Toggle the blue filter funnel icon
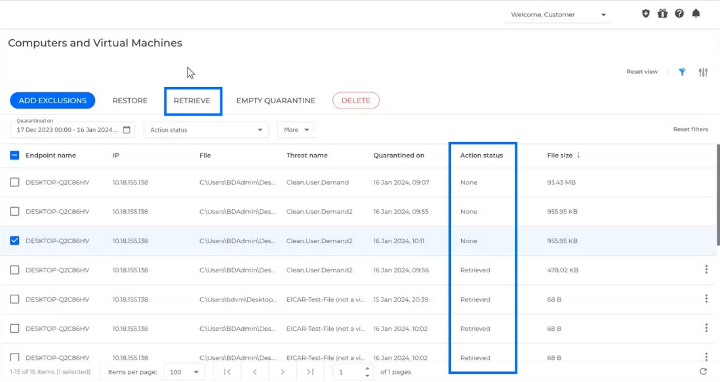This screenshot has width=720, height=382. coord(682,72)
